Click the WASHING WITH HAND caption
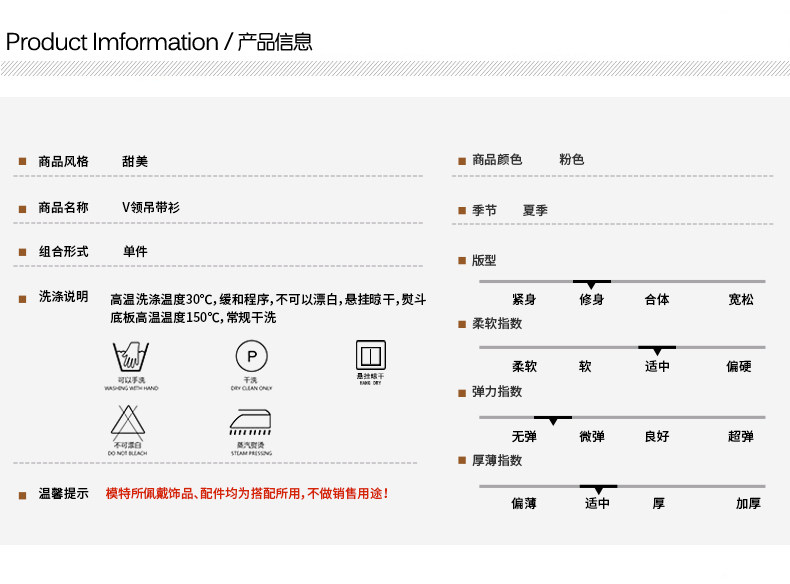Screen dimensions: 790x584 131,388
